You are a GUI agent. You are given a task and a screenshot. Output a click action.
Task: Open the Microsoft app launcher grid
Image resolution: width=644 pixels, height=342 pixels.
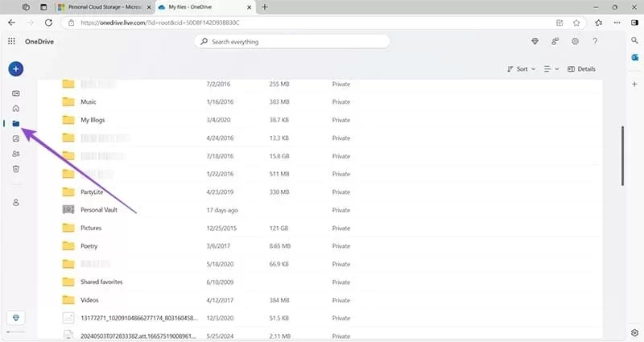point(11,41)
